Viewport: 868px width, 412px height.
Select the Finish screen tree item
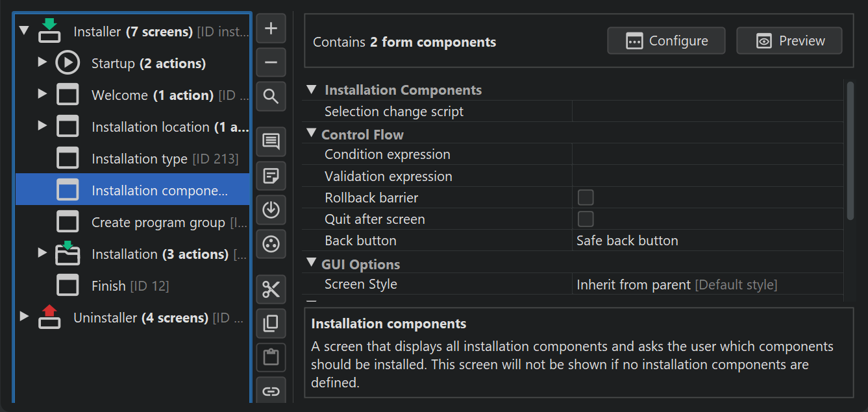pyautogui.click(x=108, y=285)
